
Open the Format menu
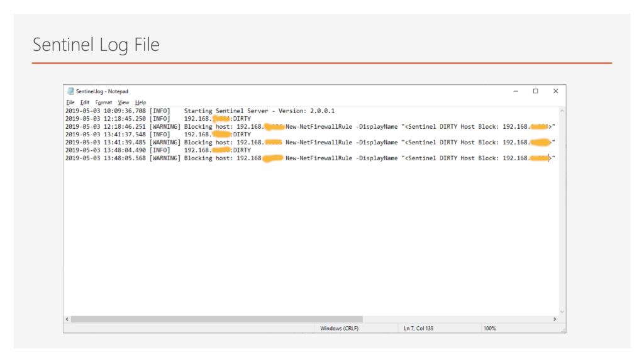[104, 102]
